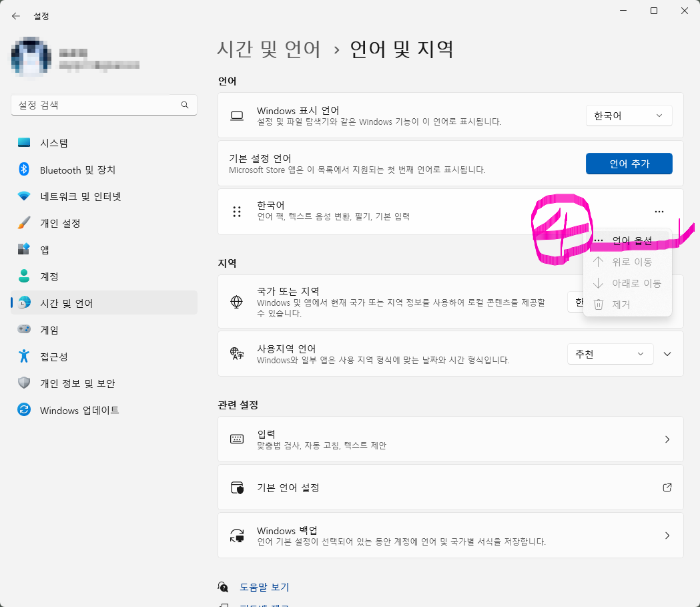
Task: Click the chevron on the Windows 백업 row
Action: 667,536
